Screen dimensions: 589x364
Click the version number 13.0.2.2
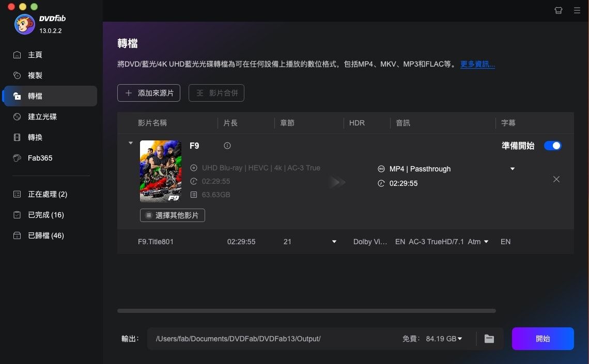pos(50,31)
